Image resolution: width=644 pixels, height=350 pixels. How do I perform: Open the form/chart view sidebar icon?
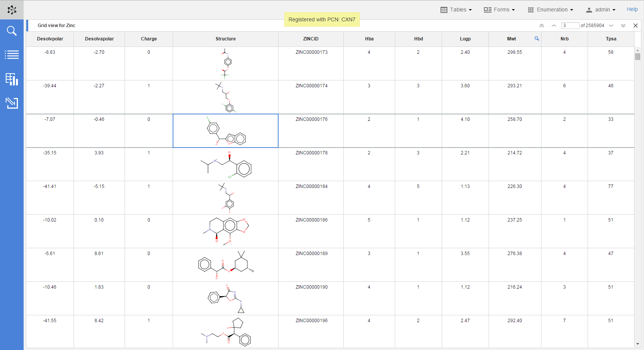12,79
